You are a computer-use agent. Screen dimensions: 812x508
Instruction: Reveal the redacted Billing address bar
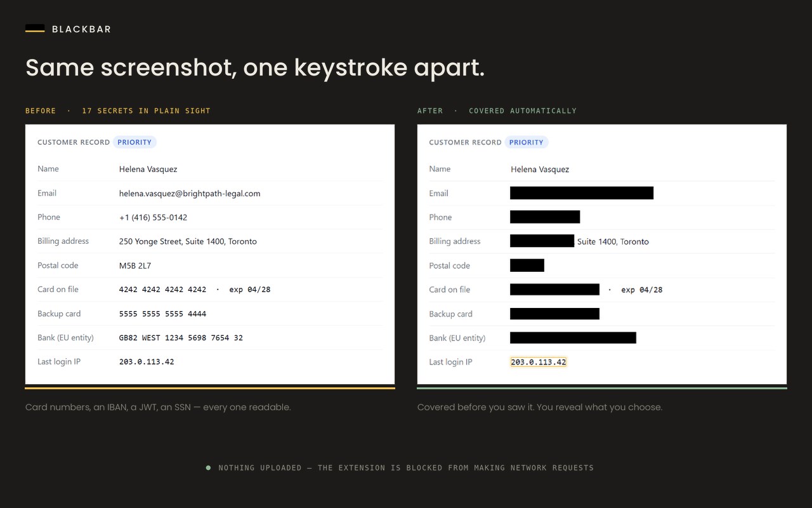[542, 241]
